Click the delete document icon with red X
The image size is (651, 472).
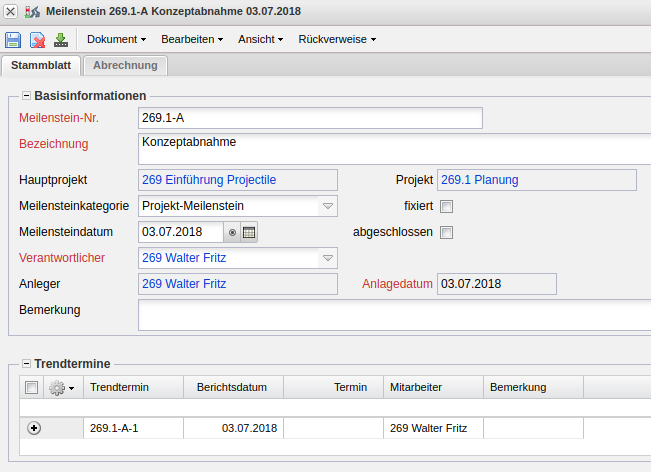pos(37,40)
